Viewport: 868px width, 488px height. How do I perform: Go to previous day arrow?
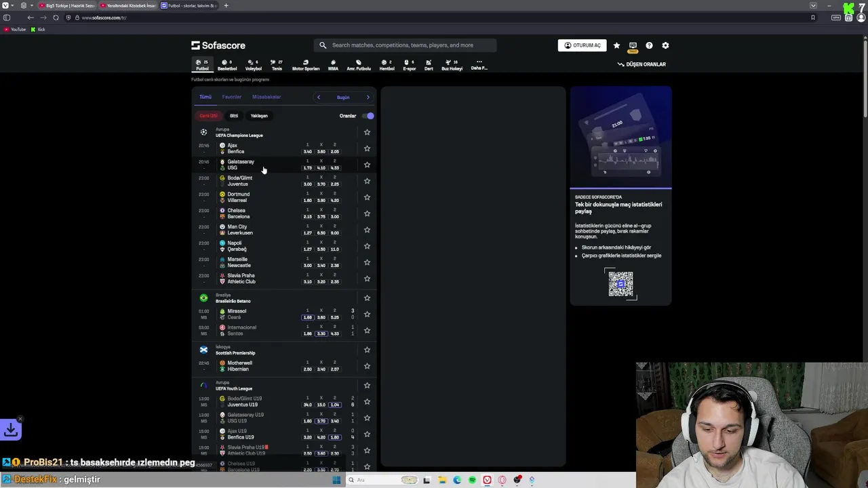pos(319,97)
